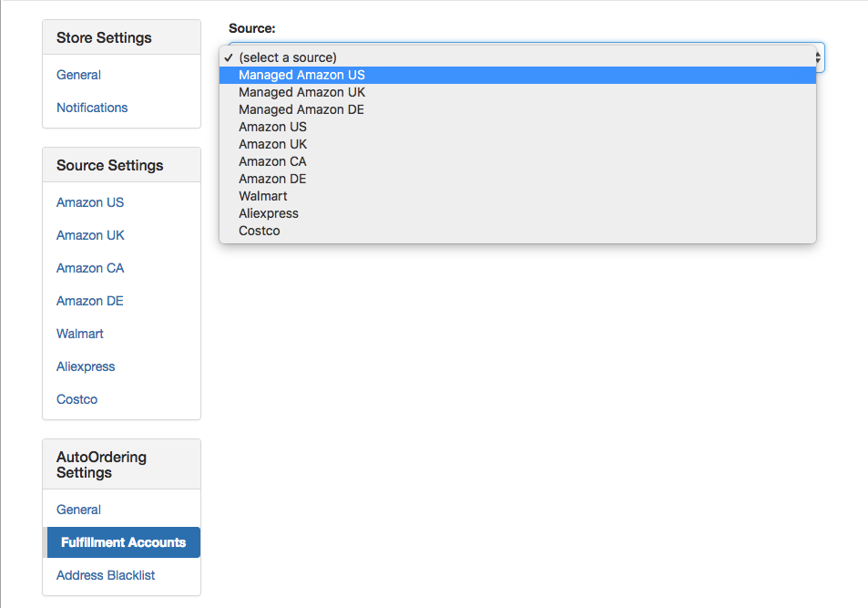Switch to Fulfillment Accounts tab
Screen dimensions: 868x608
pyautogui.click(x=124, y=542)
